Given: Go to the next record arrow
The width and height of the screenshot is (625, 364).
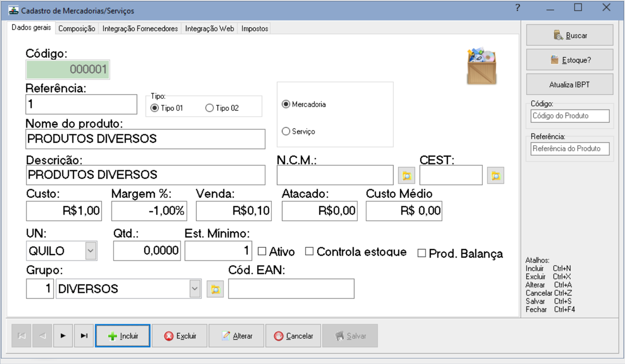Looking at the screenshot, I should coord(63,336).
